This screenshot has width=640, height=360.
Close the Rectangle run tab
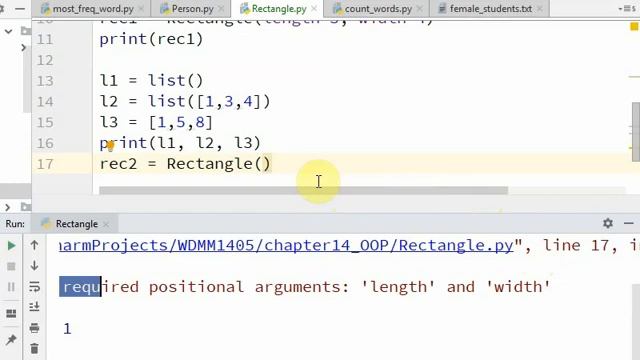(x=106, y=224)
